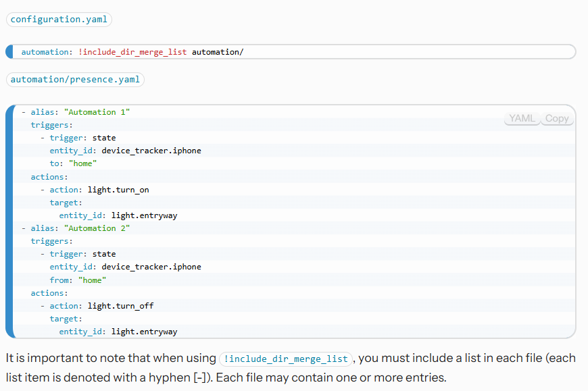Click the triggers: key under Automation 2
The image size is (588, 391).
(51, 241)
